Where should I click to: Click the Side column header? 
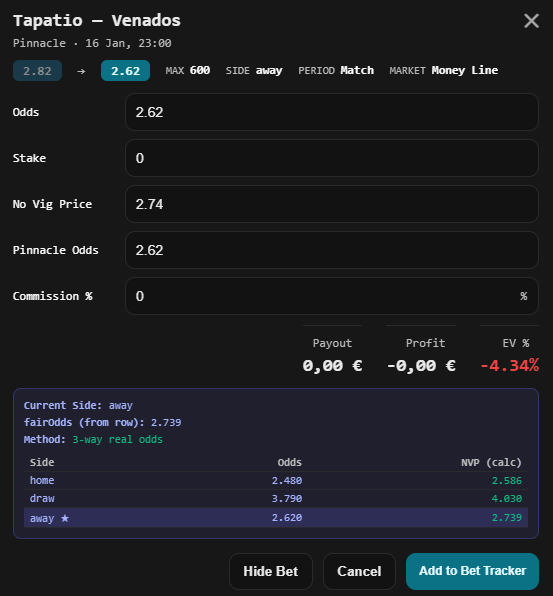coord(42,463)
